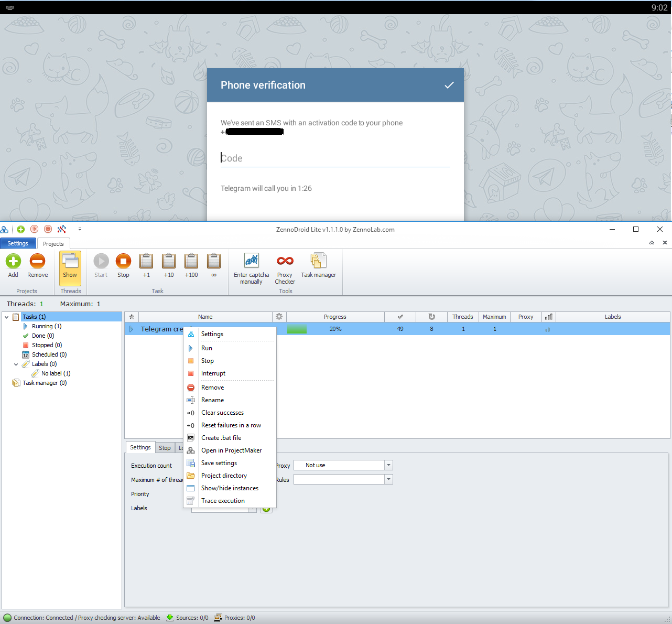
Task: Select Task manager (0) tree item
Action: click(45, 383)
